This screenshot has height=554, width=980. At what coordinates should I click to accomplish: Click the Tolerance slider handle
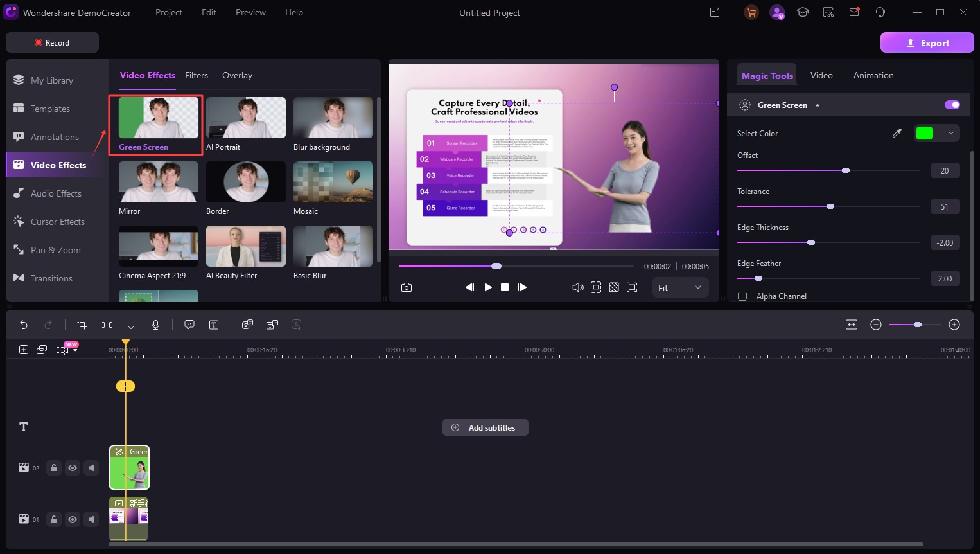830,206
